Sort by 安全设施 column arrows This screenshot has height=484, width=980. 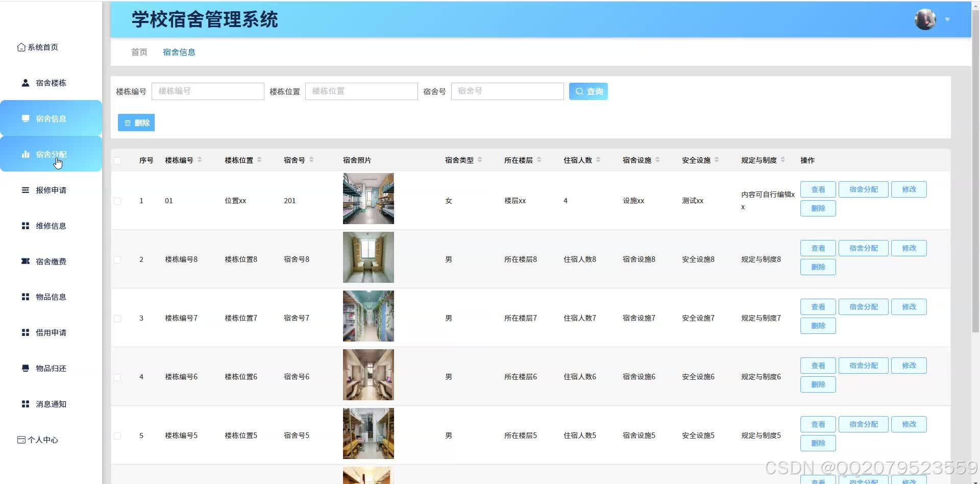click(x=717, y=160)
